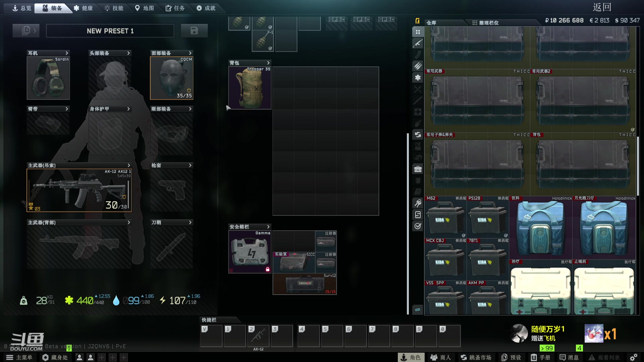Open the 跳蚤市场 flea market

(476, 357)
